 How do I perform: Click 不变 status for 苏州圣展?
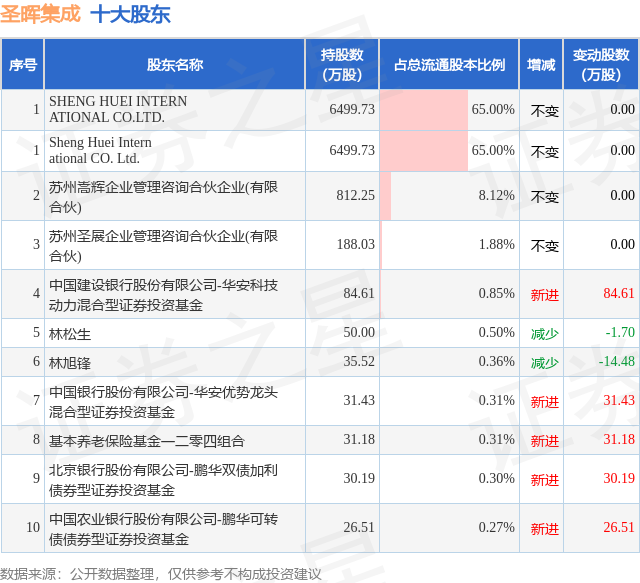[544, 246]
